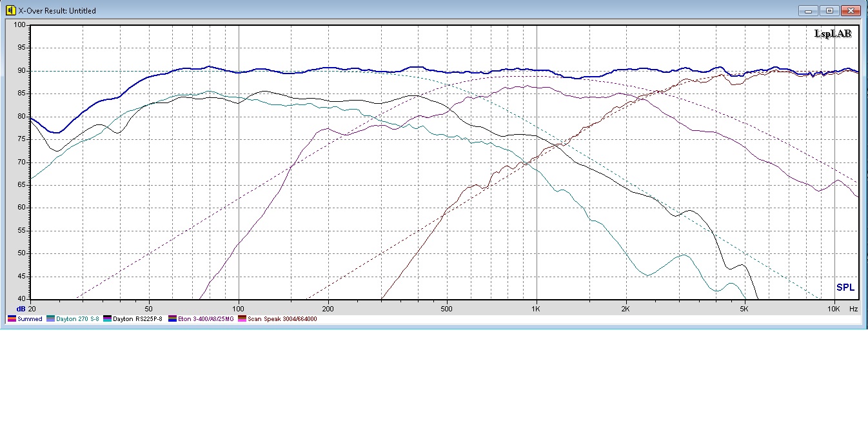The height and width of the screenshot is (439, 868).
Task: Click the Scan Speak 3004/664000 legend color swatch
Action: [242, 319]
